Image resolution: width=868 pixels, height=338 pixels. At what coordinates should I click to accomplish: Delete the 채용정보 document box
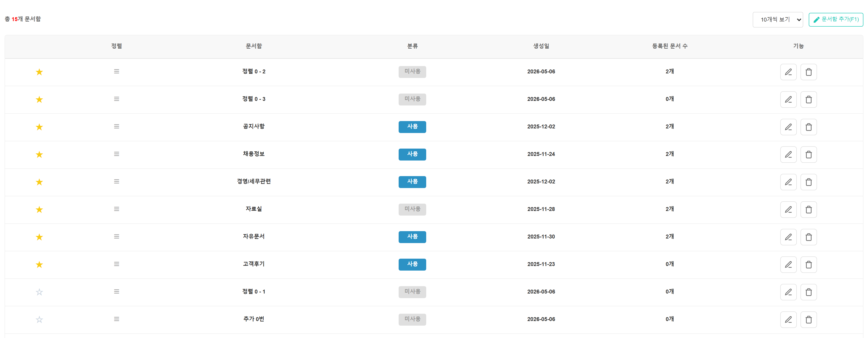(x=808, y=155)
